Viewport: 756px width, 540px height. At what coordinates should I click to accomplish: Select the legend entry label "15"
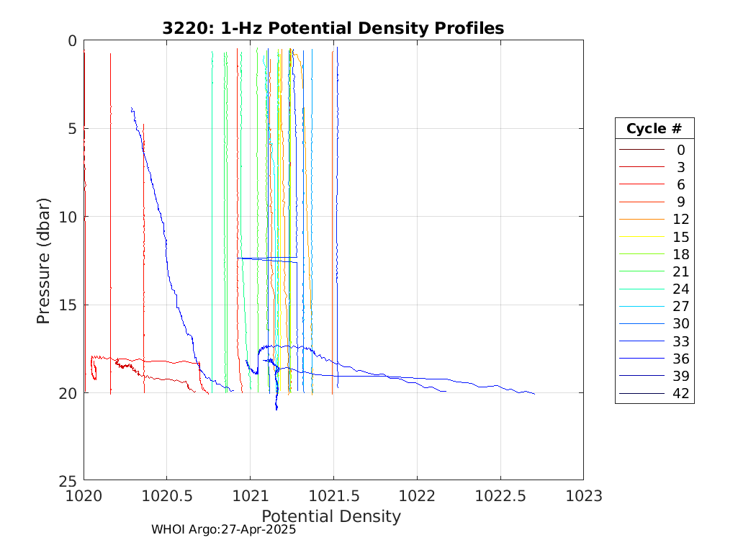[x=681, y=237]
